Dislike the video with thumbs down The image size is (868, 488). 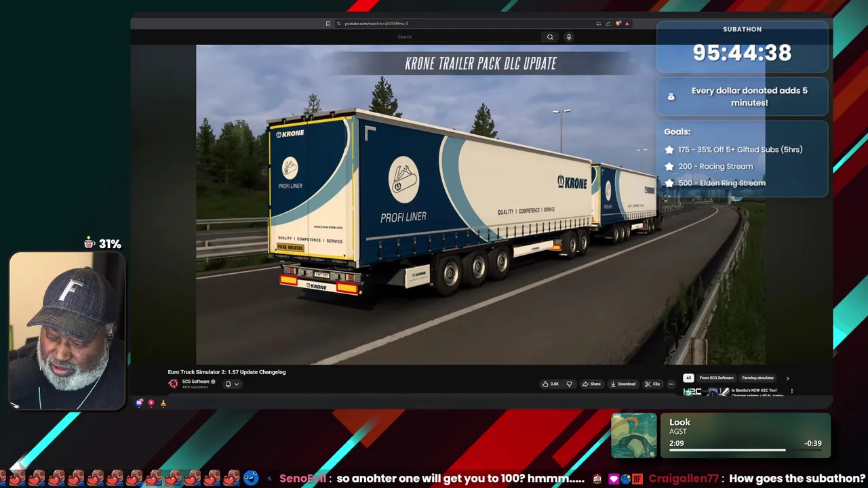pyautogui.click(x=569, y=384)
